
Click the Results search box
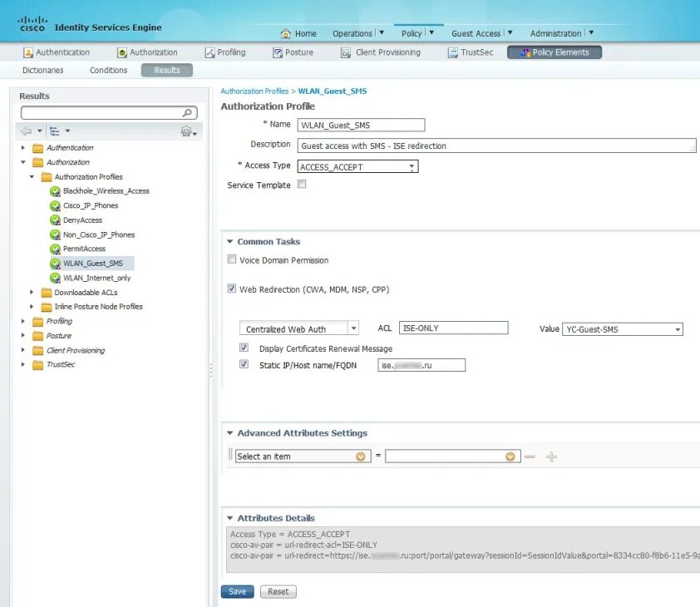click(109, 112)
